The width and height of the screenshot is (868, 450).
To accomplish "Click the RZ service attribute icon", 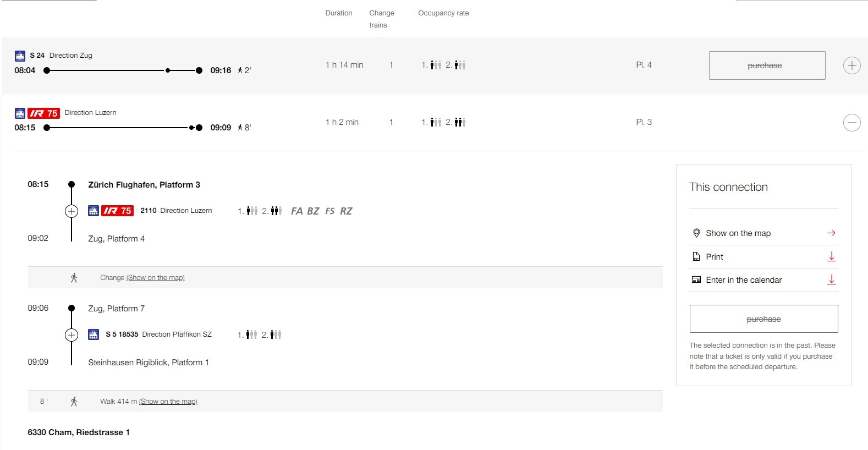I will [346, 211].
